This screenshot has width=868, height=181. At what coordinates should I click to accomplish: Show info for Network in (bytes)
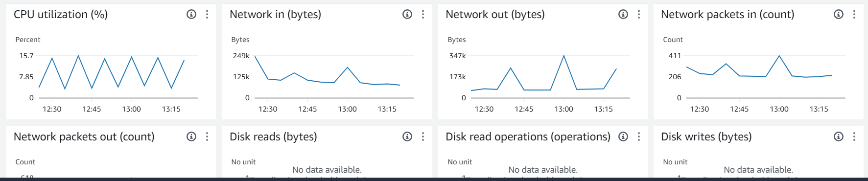click(x=407, y=14)
